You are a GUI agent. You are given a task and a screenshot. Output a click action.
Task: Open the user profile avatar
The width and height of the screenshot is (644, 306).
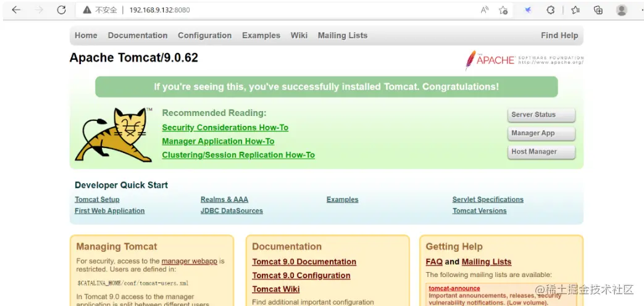tap(622, 10)
